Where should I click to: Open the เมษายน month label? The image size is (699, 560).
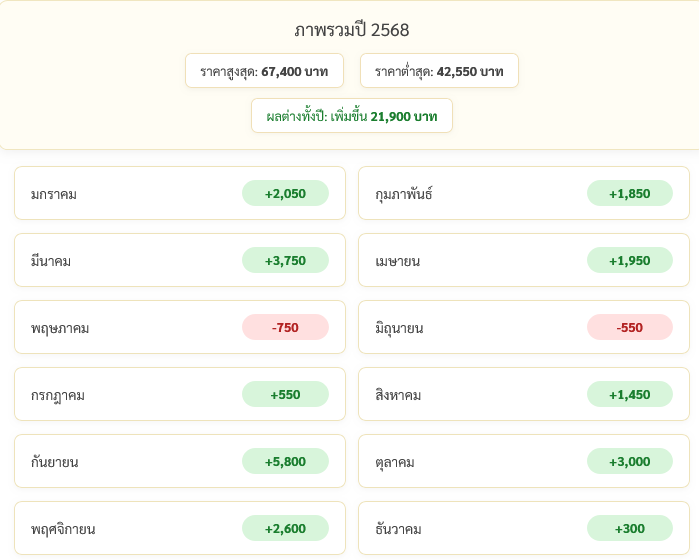[397, 261]
